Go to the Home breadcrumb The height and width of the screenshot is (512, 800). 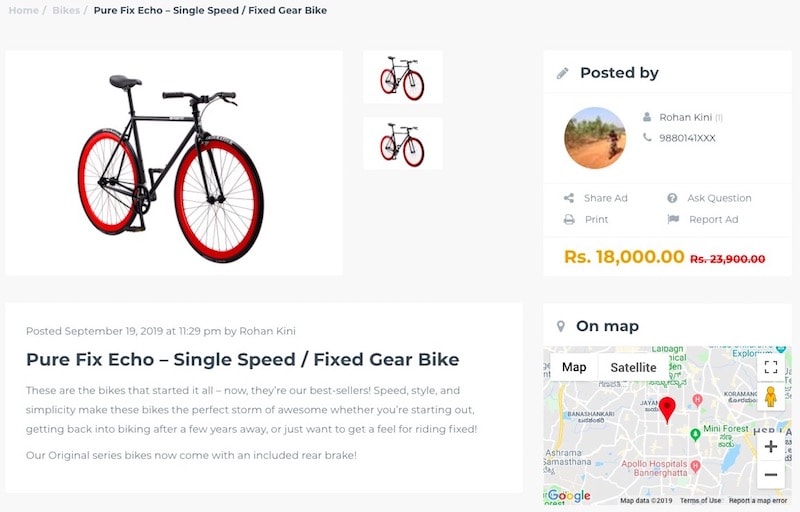[23, 10]
